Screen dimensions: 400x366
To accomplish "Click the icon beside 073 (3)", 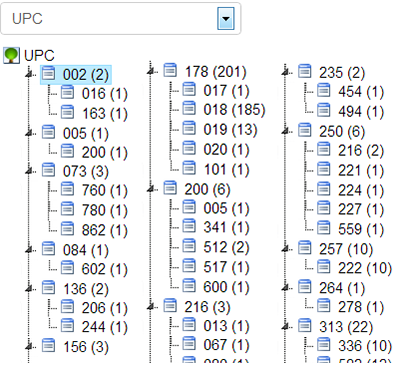I will [49, 170].
